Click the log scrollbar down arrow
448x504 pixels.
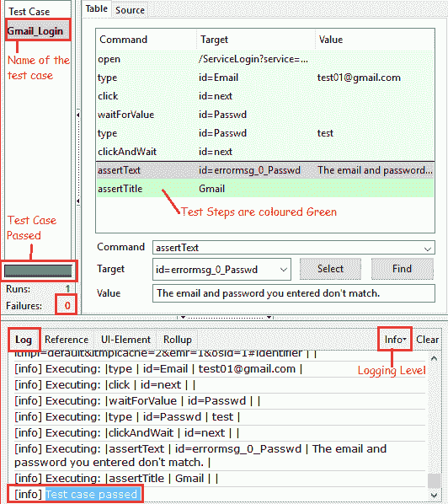coord(434,495)
